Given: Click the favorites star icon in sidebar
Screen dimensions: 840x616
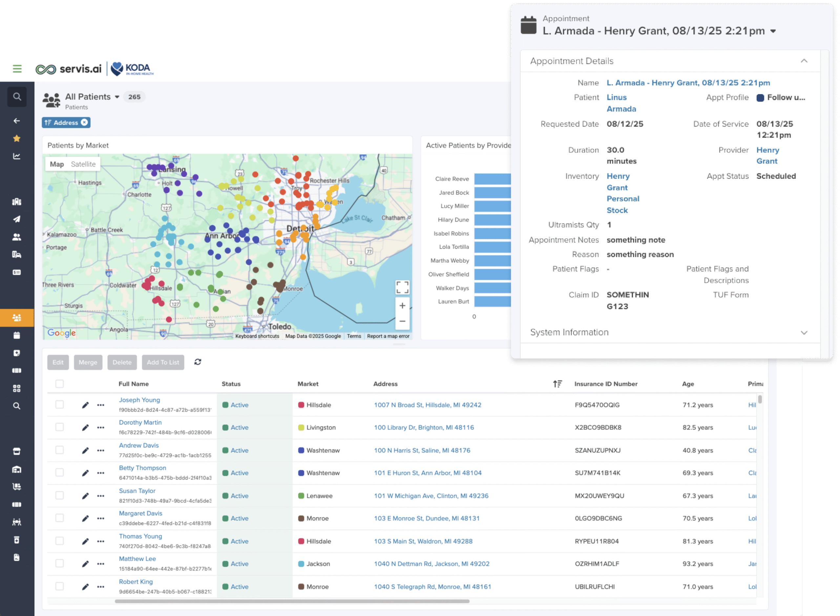Looking at the screenshot, I should tap(17, 139).
